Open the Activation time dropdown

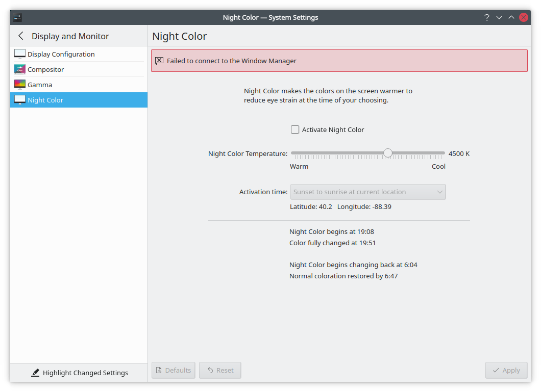click(x=368, y=192)
